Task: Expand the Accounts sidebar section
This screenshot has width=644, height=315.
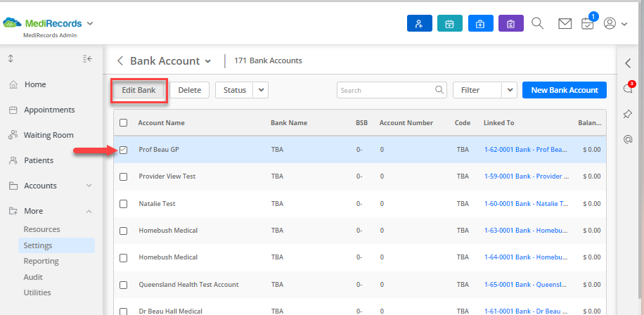Action: pyautogui.click(x=89, y=186)
